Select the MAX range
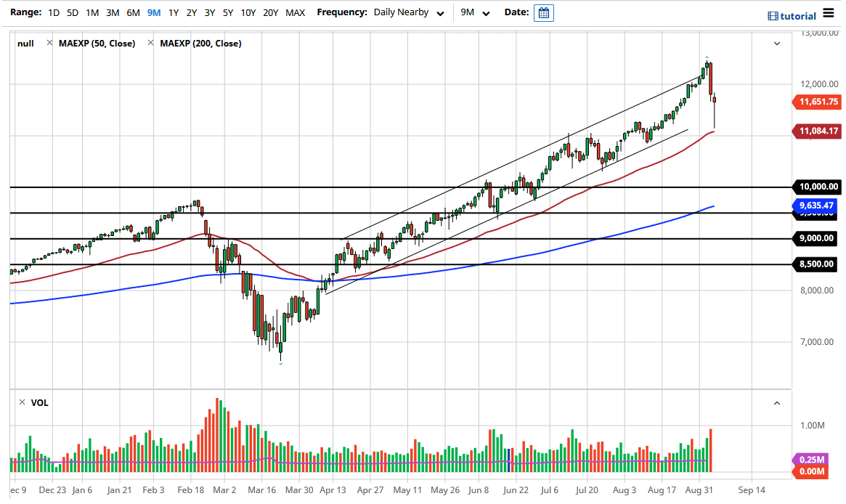846x504 pixels. [295, 12]
